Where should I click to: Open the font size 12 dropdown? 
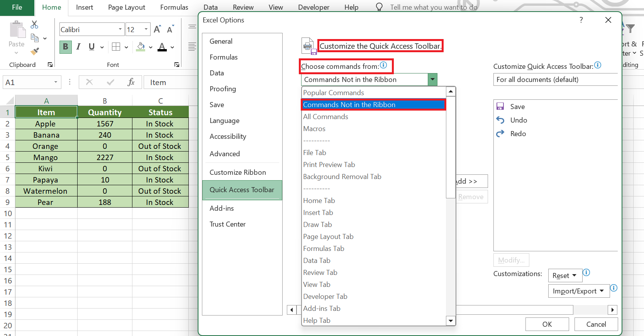[x=146, y=29]
